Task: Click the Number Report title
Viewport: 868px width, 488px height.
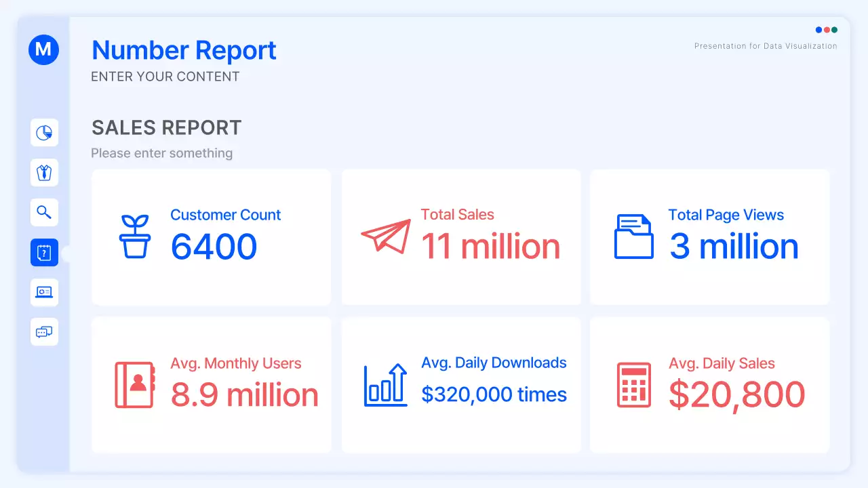Action: coord(184,51)
